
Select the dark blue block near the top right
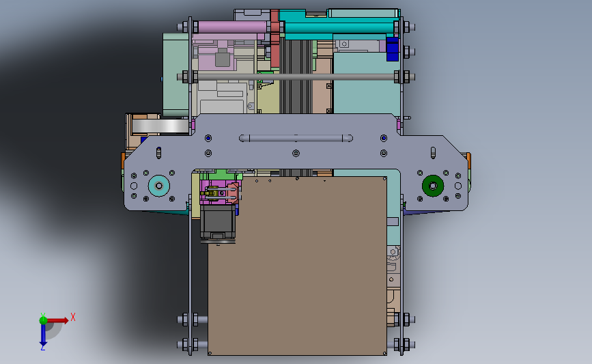pos(392,48)
